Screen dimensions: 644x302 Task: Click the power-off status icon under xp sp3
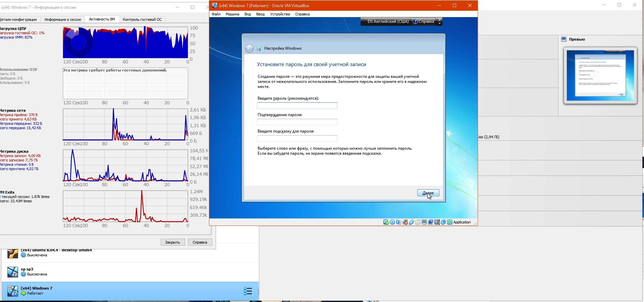23,274
